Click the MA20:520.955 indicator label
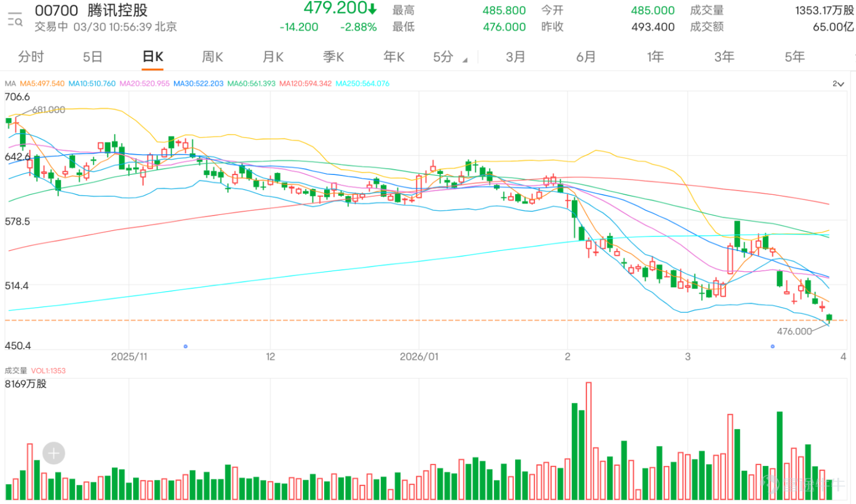 click(144, 83)
